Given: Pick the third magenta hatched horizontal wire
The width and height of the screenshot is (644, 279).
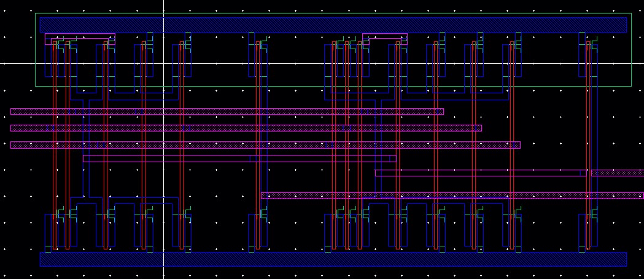Looking at the screenshot, I should [265, 145].
